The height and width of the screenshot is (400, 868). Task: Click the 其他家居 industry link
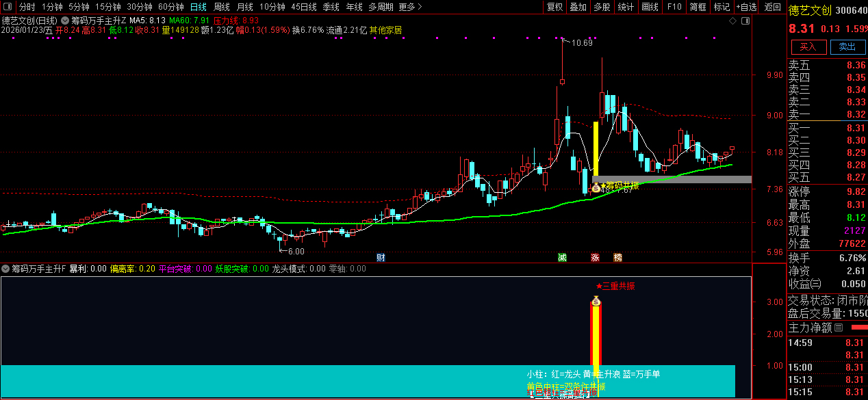[385, 30]
